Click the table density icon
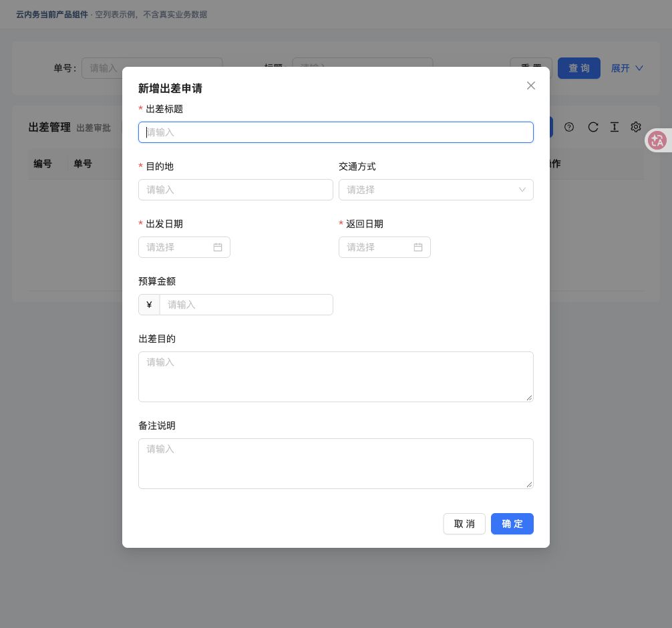 [614, 128]
